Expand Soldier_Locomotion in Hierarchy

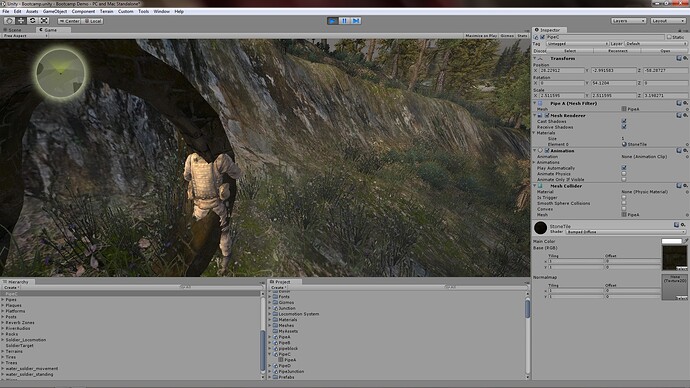click(3, 340)
